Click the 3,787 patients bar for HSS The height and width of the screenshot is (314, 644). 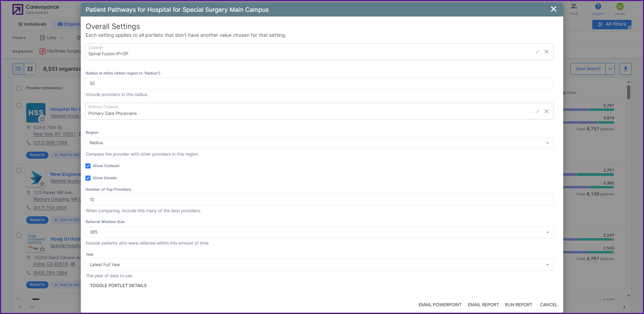(588, 110)
